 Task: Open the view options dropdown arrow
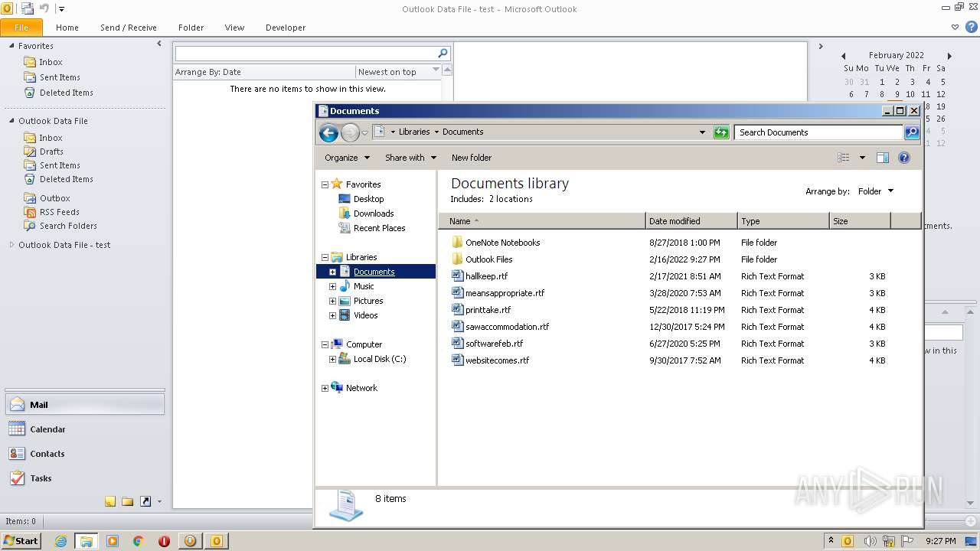861,158
